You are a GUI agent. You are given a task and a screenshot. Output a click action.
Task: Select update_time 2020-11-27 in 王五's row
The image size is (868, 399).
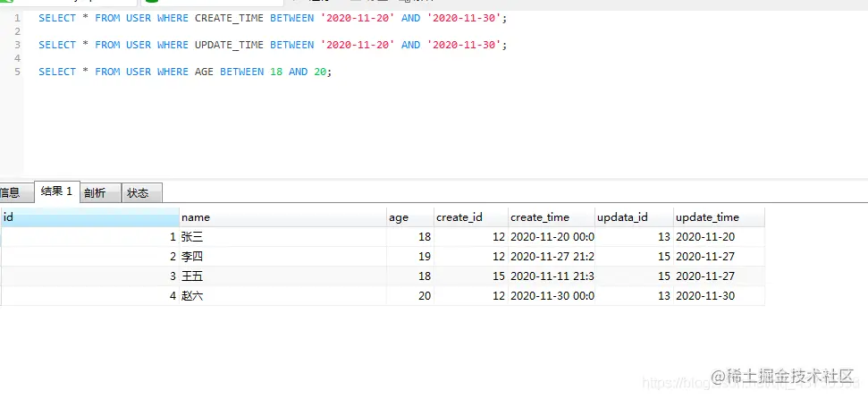point(719,276)
